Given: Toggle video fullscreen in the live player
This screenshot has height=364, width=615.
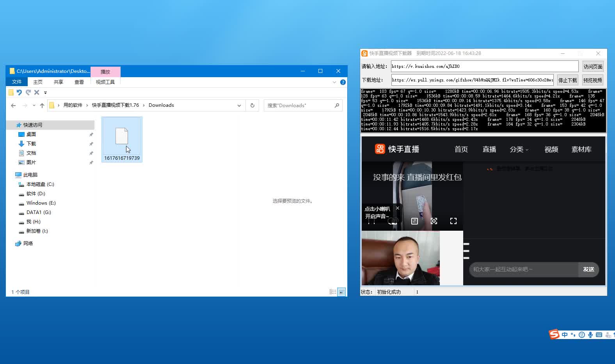Looking at the screenshot, I should (453, 221).
